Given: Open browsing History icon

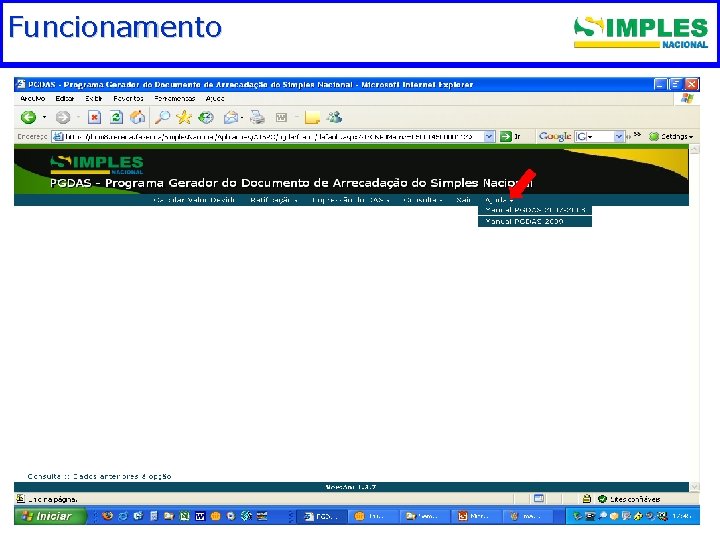Looking at the screenshot, I should (206, 118).
